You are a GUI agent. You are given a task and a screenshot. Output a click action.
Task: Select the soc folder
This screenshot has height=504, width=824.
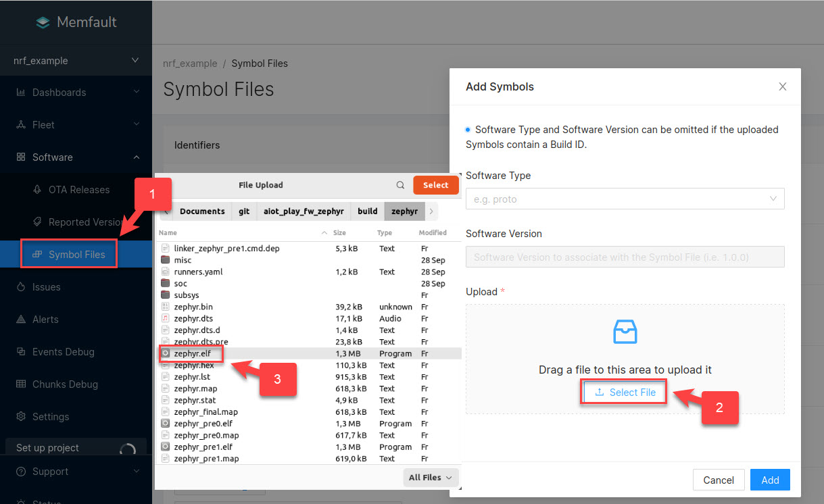tap(309, 284)
